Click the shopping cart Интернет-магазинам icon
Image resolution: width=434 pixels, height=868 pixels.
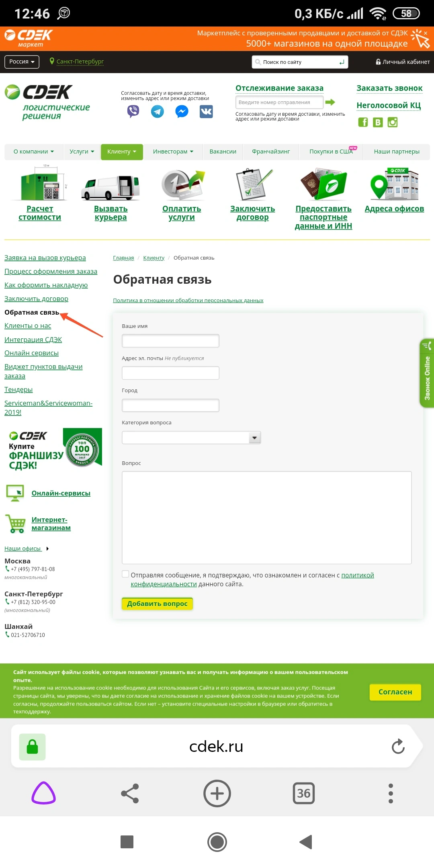pos(15,524)
